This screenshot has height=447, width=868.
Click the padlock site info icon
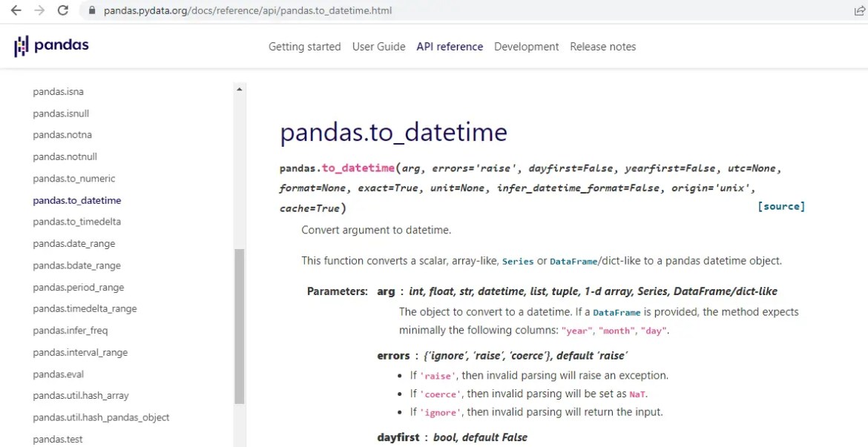(92, 10)
